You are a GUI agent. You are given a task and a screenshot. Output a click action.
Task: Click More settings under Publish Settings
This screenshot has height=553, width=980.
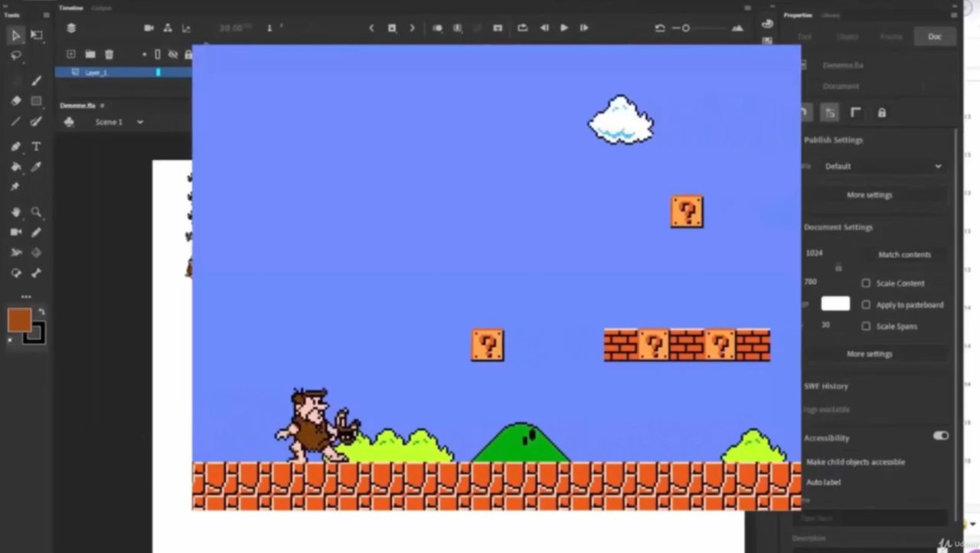(x=869, y=195)
